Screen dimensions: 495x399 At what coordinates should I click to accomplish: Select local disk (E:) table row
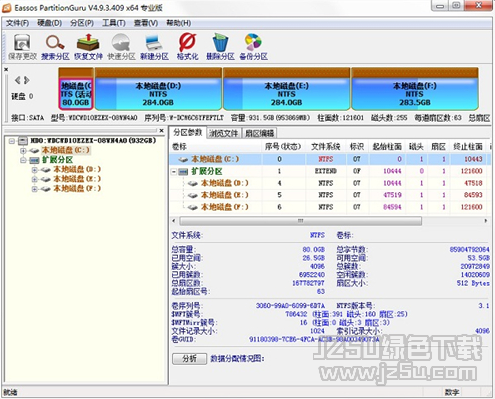[x=330, y=195]
